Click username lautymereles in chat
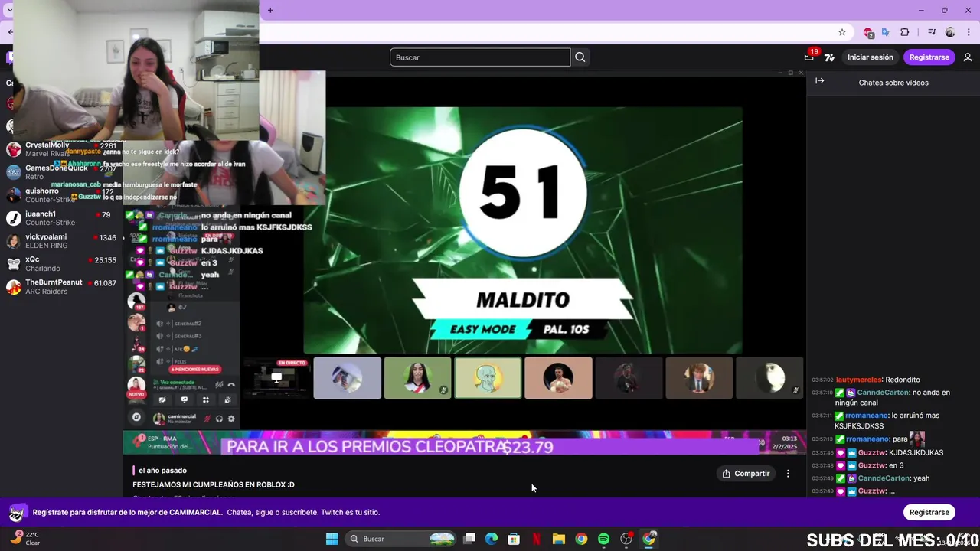Image resolution: width=980 pixels, height=551 pixels. click(x=859, y=380)
